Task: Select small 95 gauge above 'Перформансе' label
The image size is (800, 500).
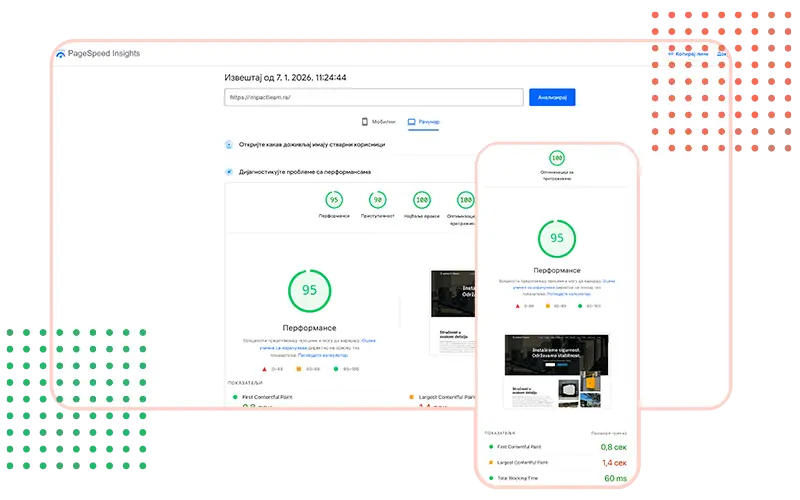Action: point(334,200)
